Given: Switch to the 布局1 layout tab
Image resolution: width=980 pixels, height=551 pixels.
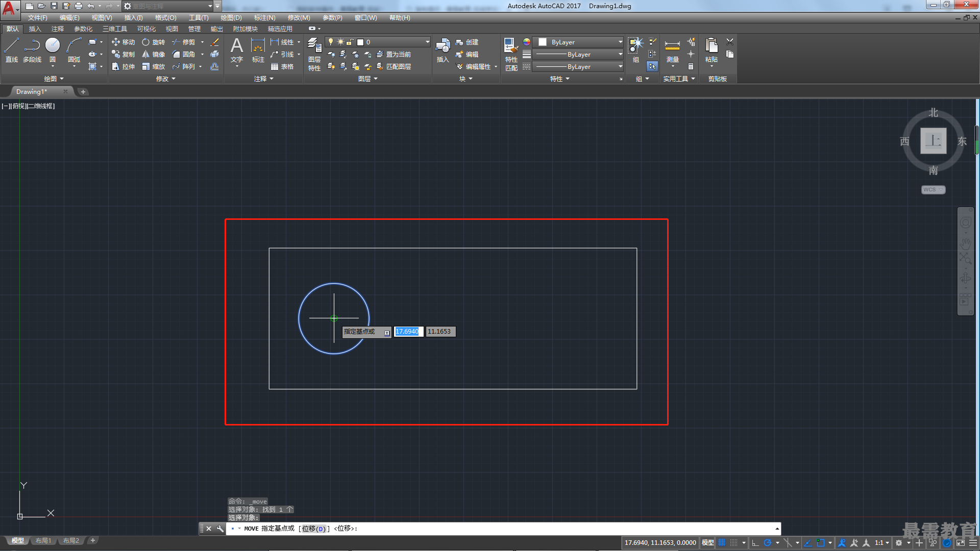Looking at the screenshot, I should click(43, 540).
